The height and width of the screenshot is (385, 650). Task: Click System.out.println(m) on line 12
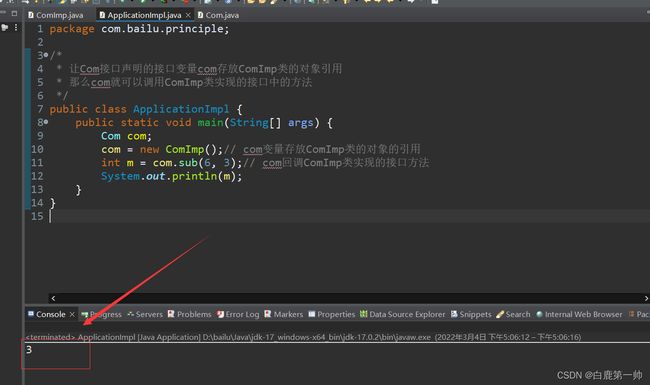pos(171,176)
